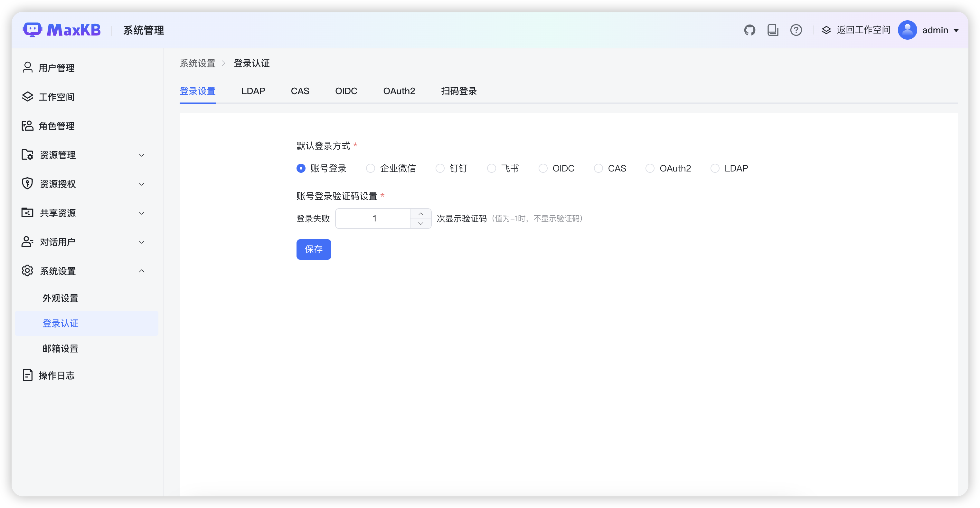Expand the 资源管理 sidebar section
Viewport: 980px width, 508px height.
click(142, 155)
